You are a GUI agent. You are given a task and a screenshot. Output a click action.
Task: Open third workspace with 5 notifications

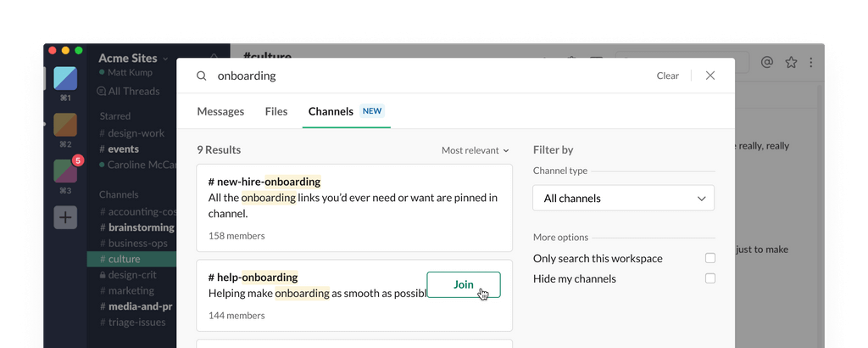[65, 171]
